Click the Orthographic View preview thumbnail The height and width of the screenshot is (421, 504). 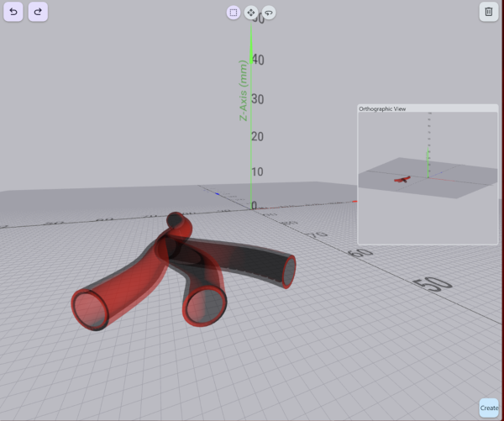tap(428, 178)
